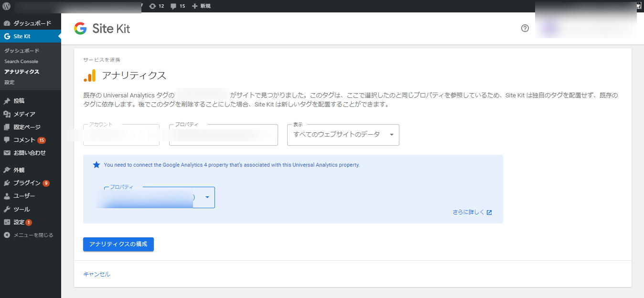Open ユーザー in the sidebar

coord(31,196)
